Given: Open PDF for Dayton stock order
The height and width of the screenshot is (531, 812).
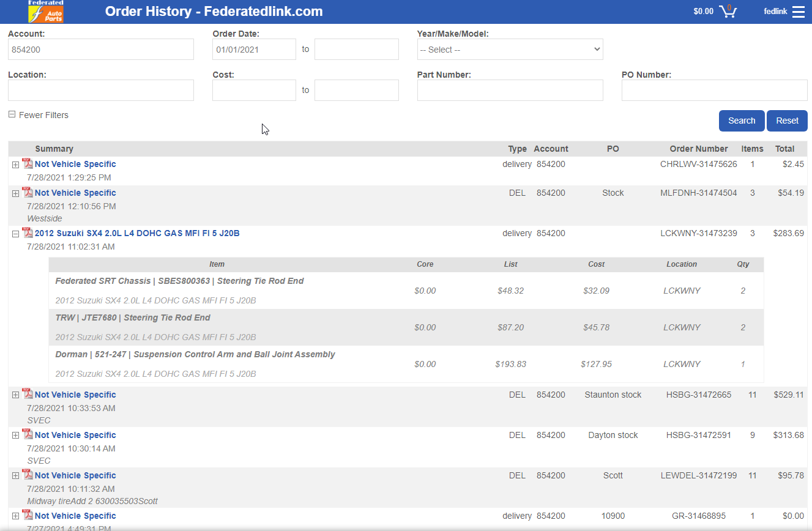Looking at the screenshot, I should 28,434.
